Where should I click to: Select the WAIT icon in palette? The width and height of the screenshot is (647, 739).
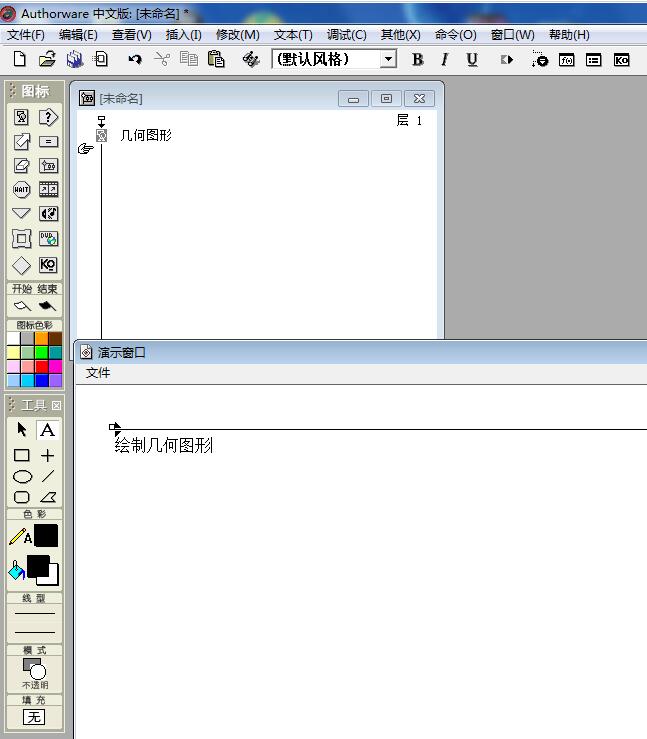point(21,189)
